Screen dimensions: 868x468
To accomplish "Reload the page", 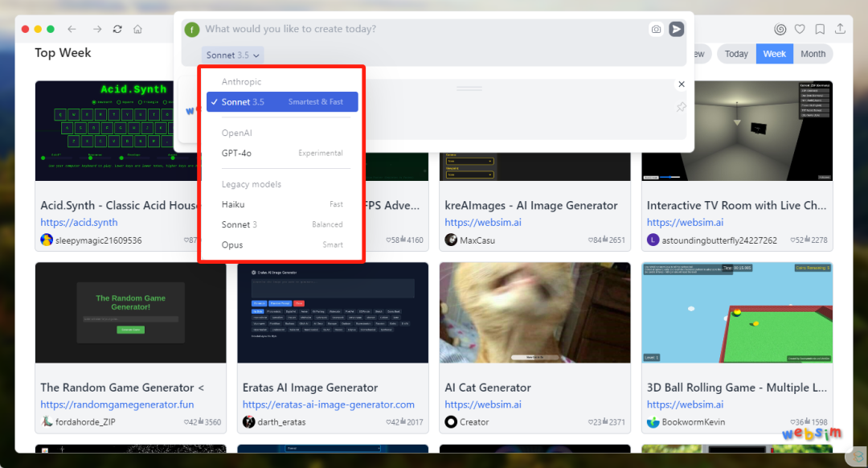I will click(x=117, y=30).
